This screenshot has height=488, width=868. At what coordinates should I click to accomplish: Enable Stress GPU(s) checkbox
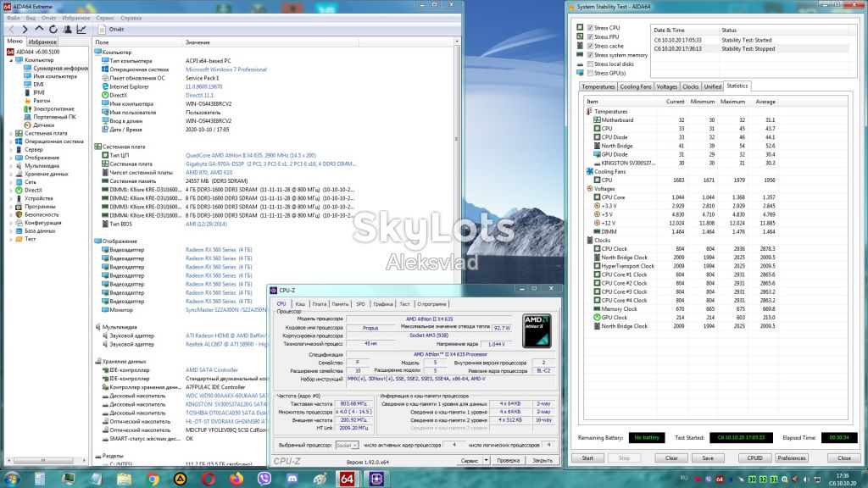point(590,73)
